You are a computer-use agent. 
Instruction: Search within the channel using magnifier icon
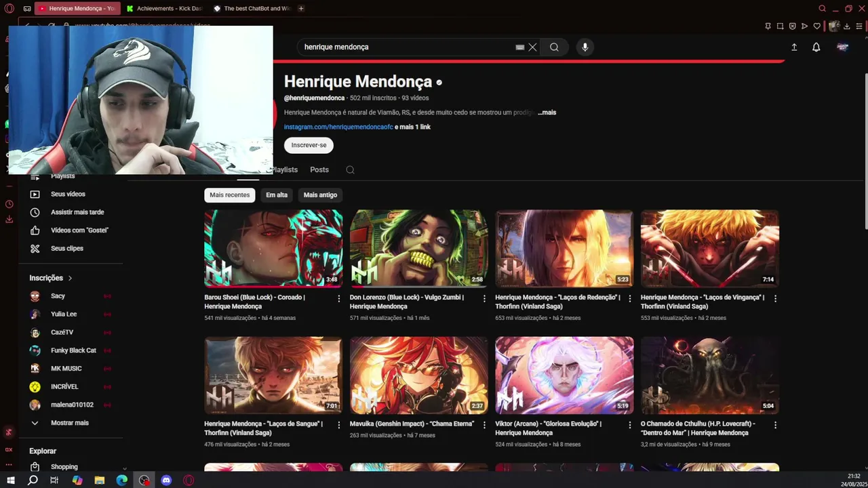[350, 169]
